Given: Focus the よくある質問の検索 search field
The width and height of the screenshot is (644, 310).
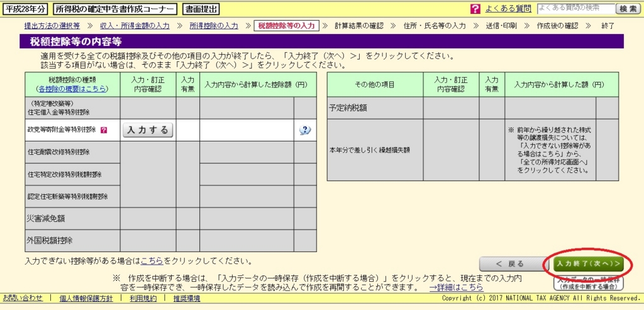Looking at the screenshot, I should click(x=576, y=8).
